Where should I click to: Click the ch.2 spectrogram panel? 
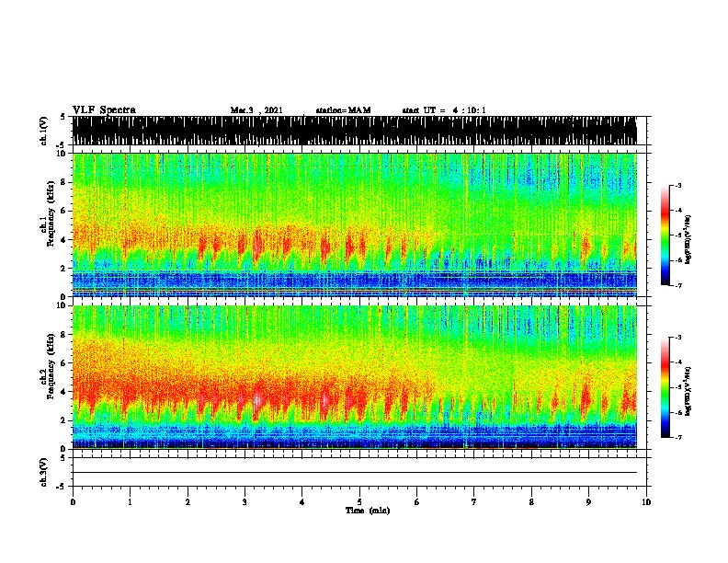coord(354,377)
